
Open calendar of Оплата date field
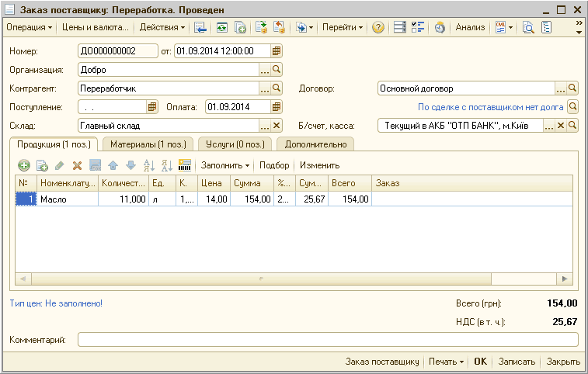pos(277,107)
